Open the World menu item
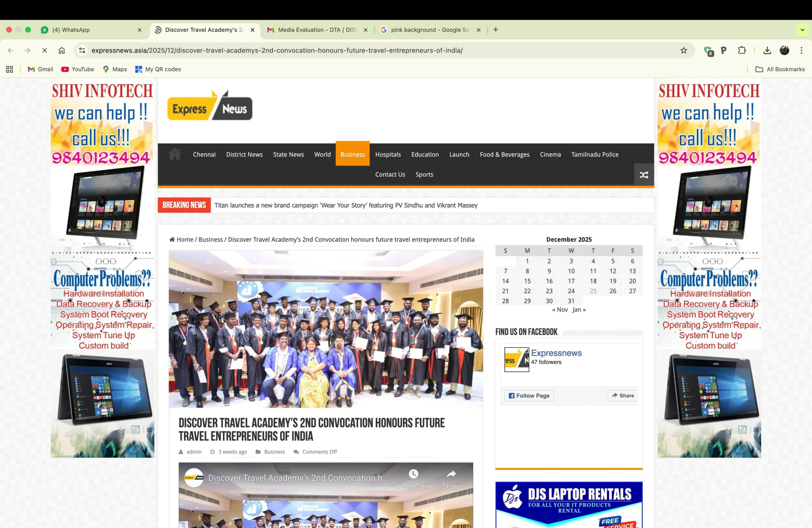 pos(322,154)
